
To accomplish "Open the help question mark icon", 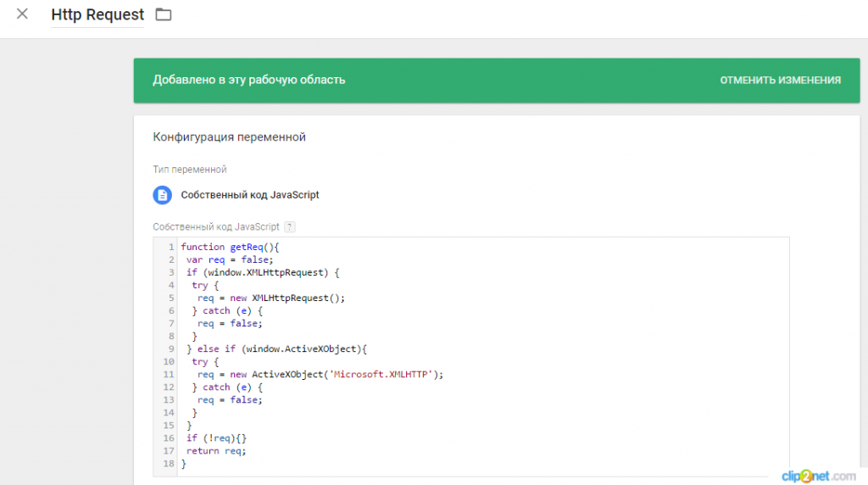I will 290,227.
